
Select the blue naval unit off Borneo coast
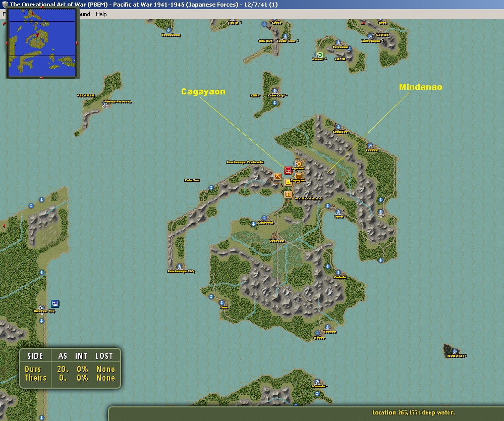[x=55, y=303]
